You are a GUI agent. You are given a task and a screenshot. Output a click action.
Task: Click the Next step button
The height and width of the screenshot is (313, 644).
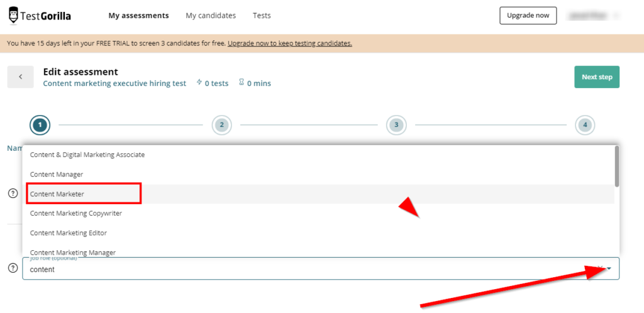[x=597, y=77]
